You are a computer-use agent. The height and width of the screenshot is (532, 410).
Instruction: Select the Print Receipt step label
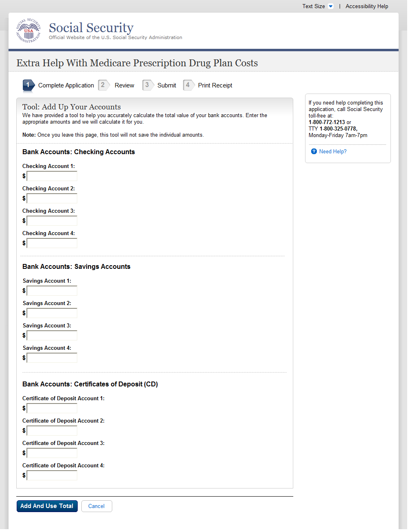(x=215, y=85)
